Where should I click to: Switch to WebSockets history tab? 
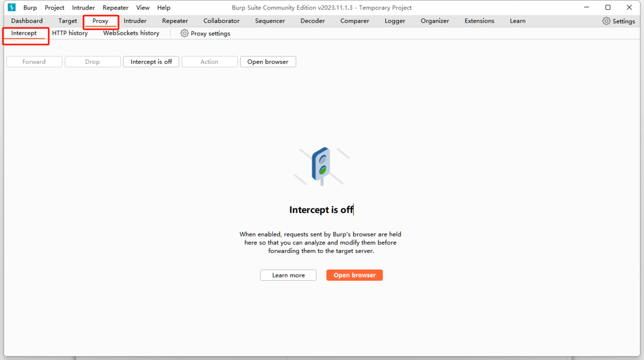pyautogui.click(x=131, y=33)
